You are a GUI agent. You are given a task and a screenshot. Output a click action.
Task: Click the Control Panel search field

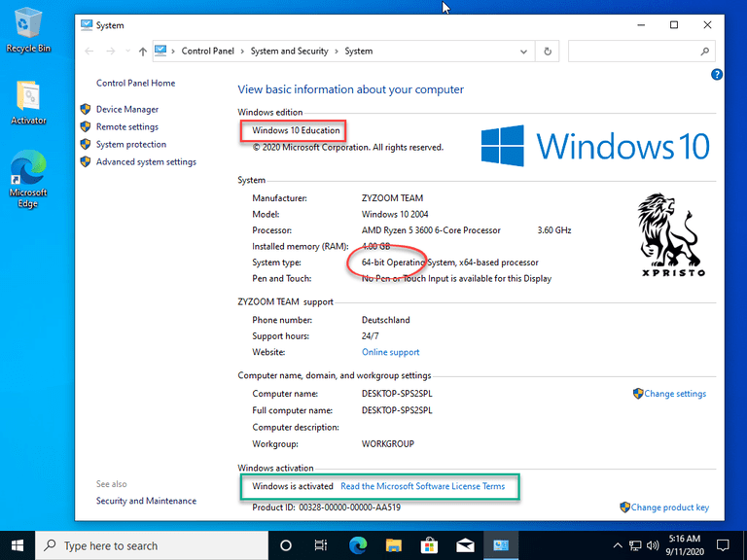click(641, 52)
